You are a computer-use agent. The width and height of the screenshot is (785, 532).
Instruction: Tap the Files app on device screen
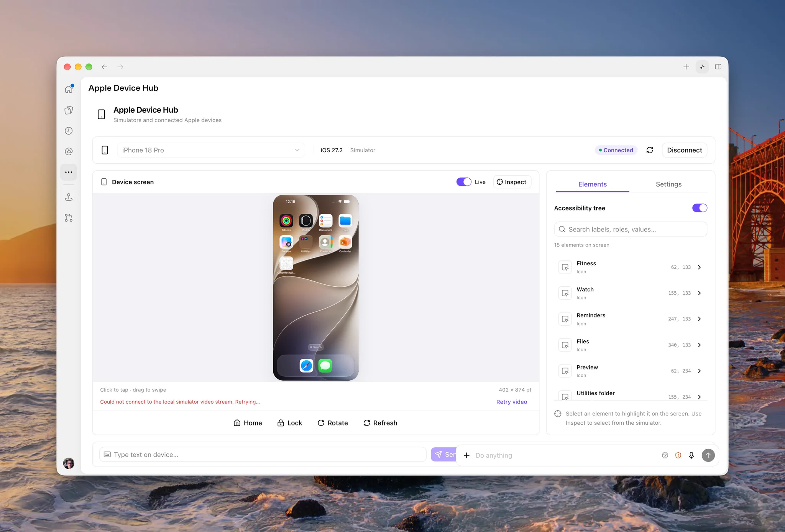coord(345,221)
